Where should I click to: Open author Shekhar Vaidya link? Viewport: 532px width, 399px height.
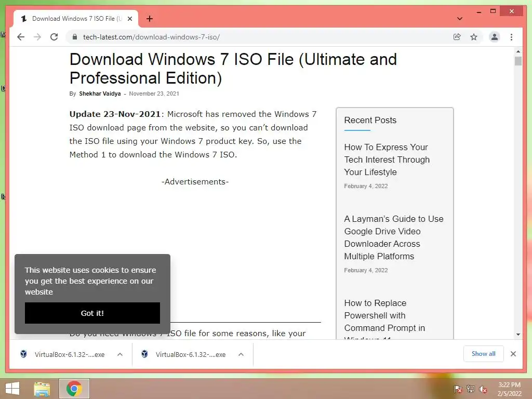pyautogui.click(x=100, y=94)
